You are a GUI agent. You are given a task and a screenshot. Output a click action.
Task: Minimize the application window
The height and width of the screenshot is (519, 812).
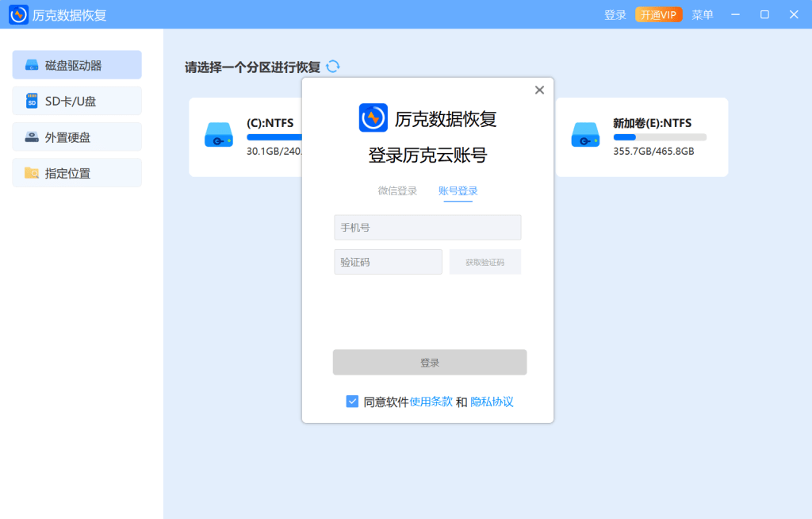coord(735,14)
